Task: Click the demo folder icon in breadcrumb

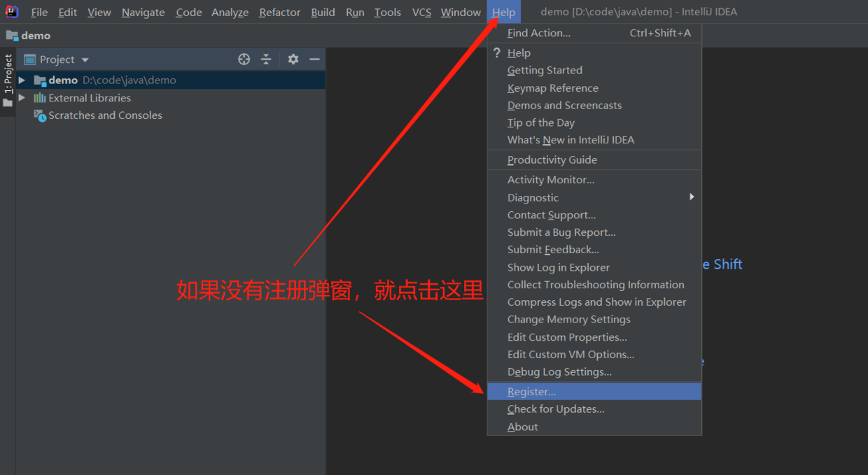Action: [x=12, y=35]
